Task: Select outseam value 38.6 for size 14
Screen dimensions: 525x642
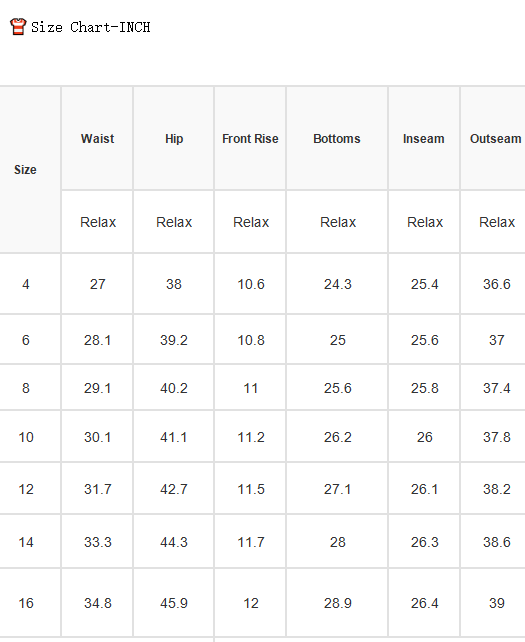Action: pos(497,542)
